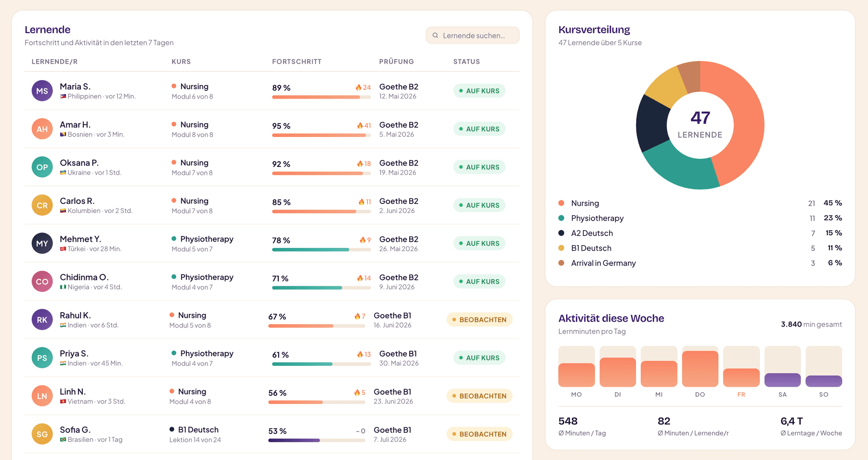Click Sofia G. BEOBACHTEN status badge

click(x=479, y=434)
